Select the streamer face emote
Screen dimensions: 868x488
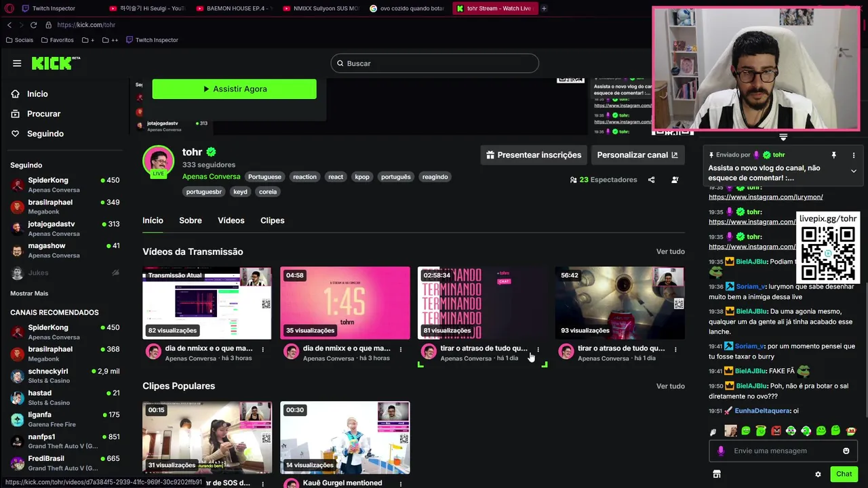(x=730, y=431)
